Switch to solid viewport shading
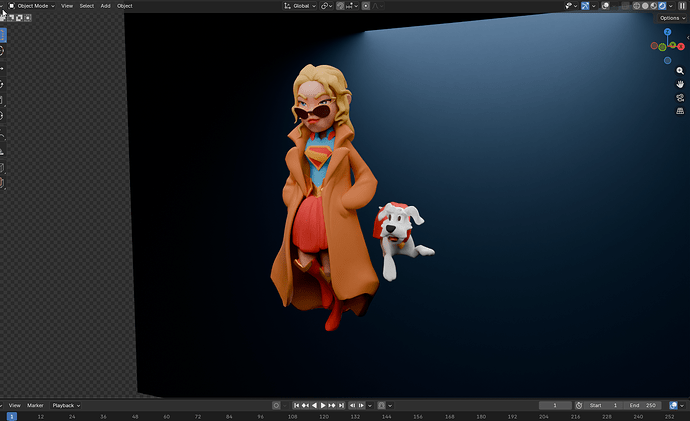Viewport: 690px width, 421px height. click(645, 6)
